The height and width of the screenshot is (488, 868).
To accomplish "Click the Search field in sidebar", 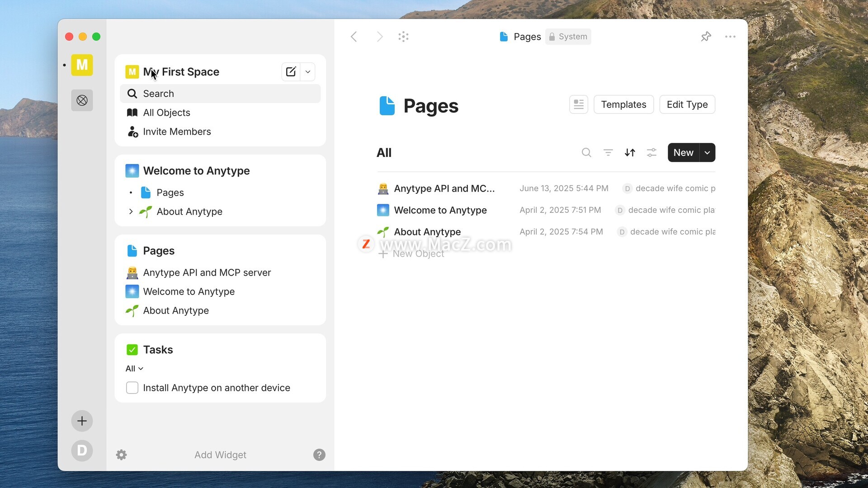I will coord(220,94).
